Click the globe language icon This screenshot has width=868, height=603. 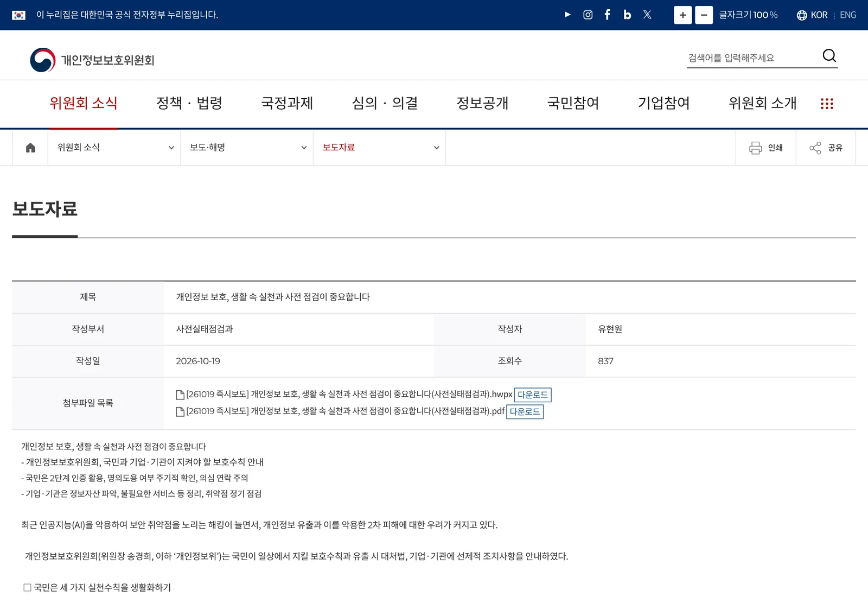coord(802,15)
